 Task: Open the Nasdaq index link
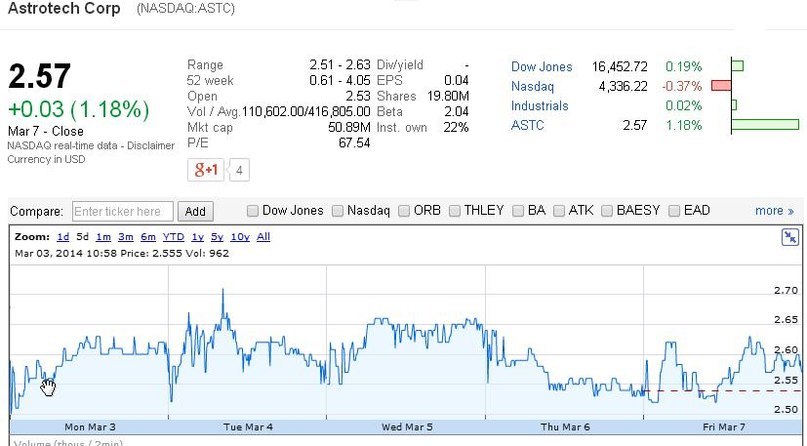532,86
